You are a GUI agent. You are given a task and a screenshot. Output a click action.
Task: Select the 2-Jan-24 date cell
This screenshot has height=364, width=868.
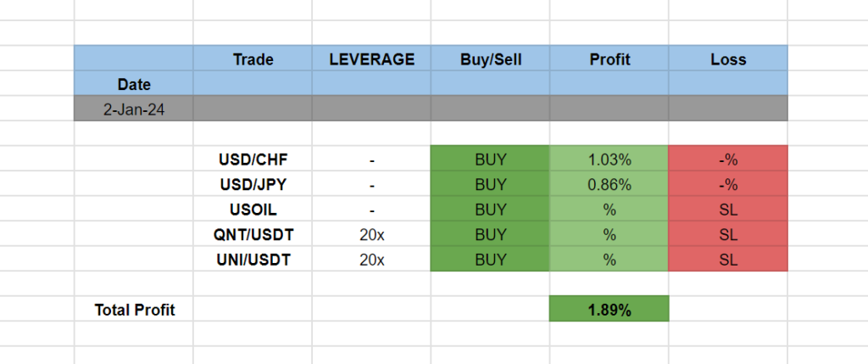134,109
